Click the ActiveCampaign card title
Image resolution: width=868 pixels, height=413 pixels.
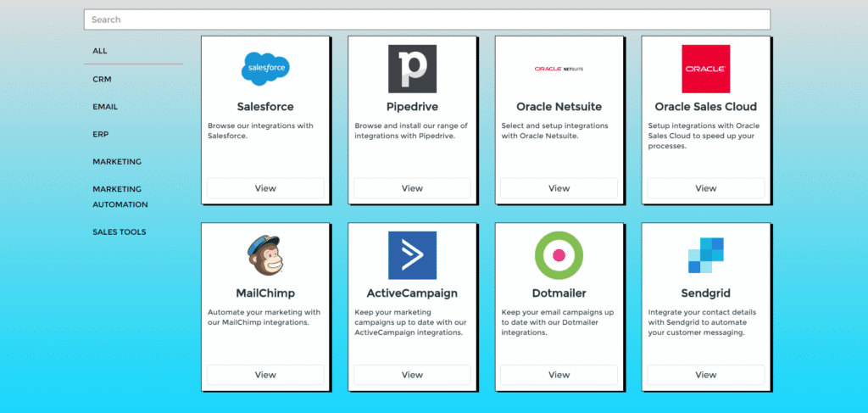click(x=412, y=293)
